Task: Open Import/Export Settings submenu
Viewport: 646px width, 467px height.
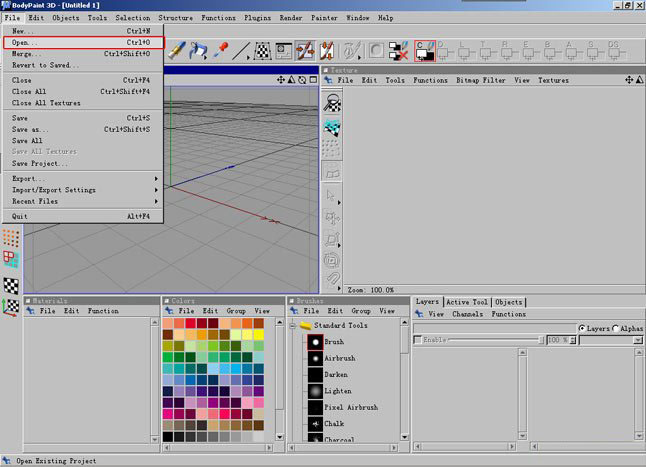Action: click(83, 190)
